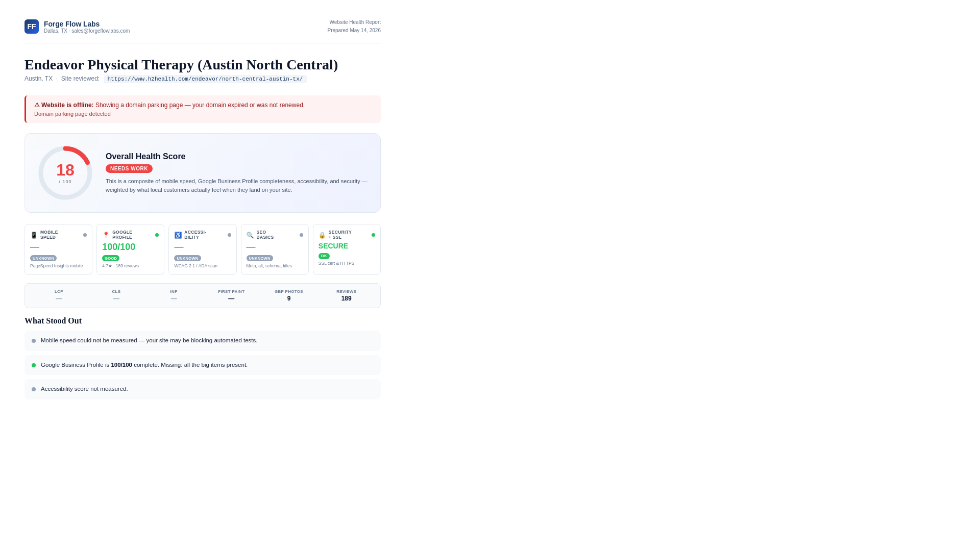Click the Meta, alt, schema, titles caption
The height and width of the screenshot is (551, 980).
pyautogui.click(x=269, y=266)
